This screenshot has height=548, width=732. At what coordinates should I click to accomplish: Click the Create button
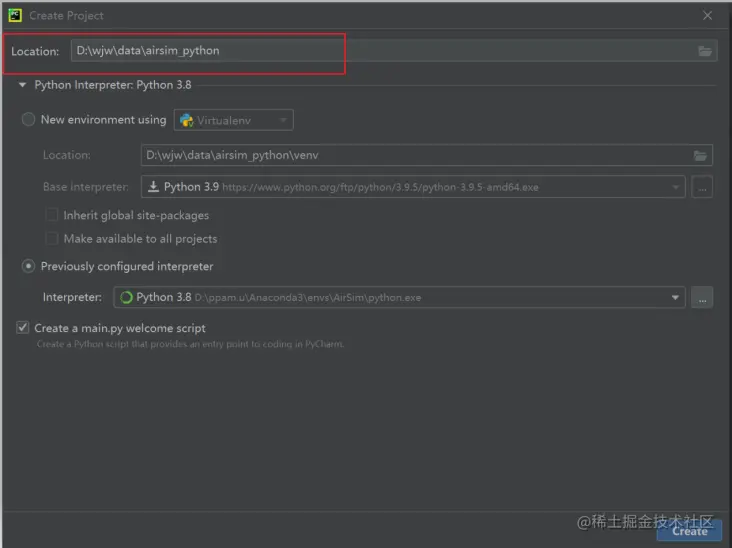pos(690,531)
